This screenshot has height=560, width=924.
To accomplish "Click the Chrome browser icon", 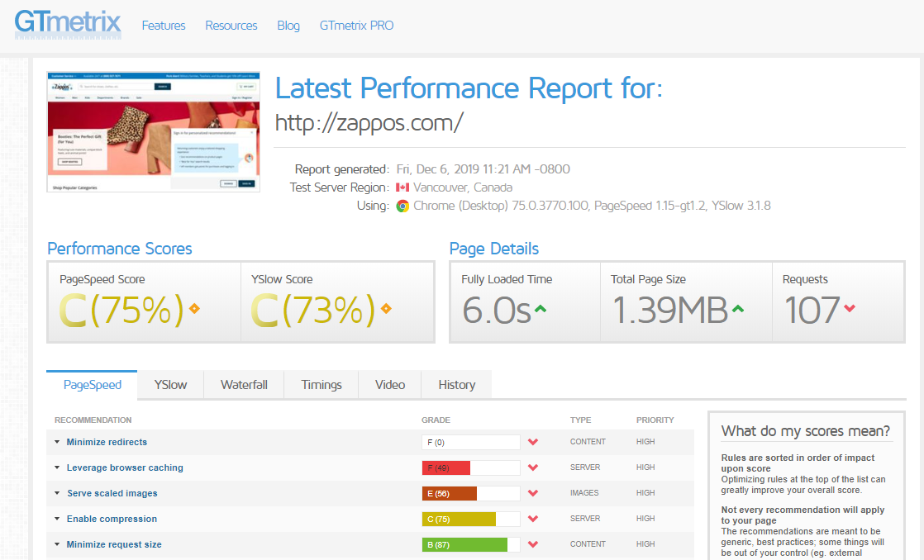I will [402, 206].
